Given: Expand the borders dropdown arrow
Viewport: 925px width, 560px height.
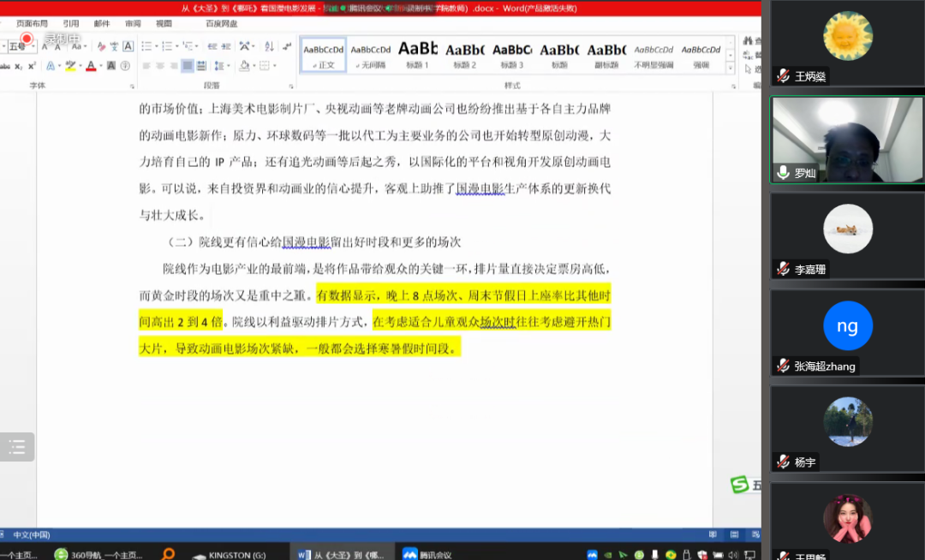Looking at the screenshot, I should (274, 66).
